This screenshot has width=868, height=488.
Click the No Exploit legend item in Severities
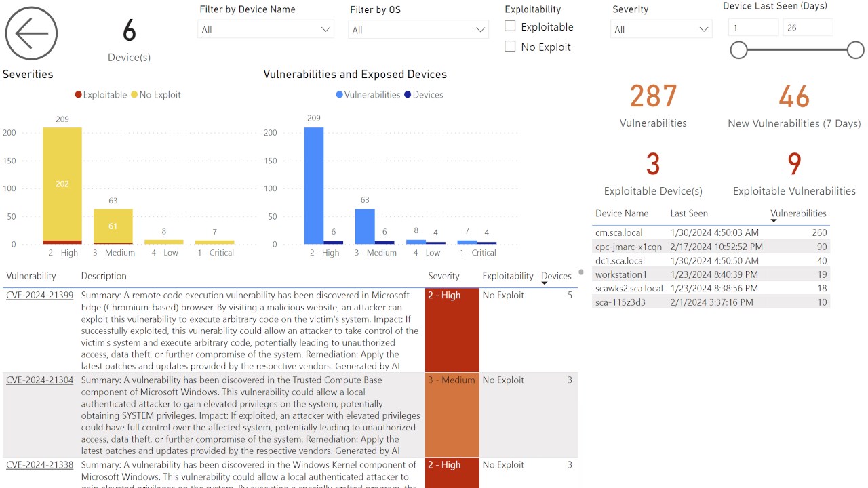coord(156,95)
